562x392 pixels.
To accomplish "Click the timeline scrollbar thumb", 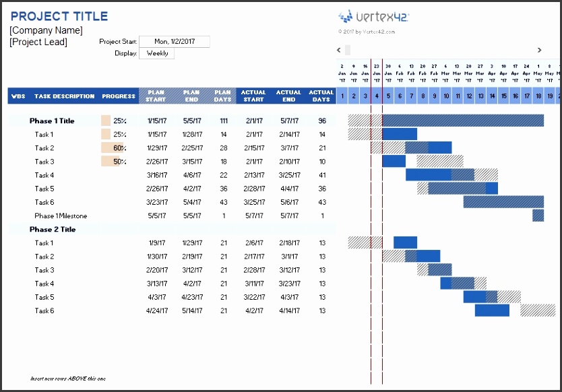I will [x=348, y=50].
